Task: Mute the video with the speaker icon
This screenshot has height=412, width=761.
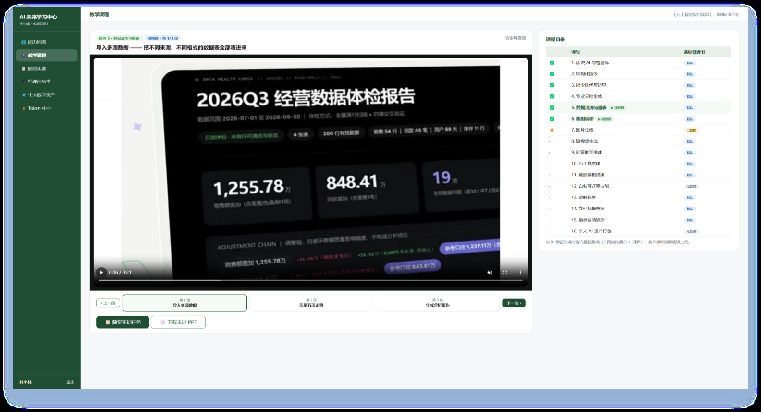Action: pyautogui.click(x=489, y=272)
